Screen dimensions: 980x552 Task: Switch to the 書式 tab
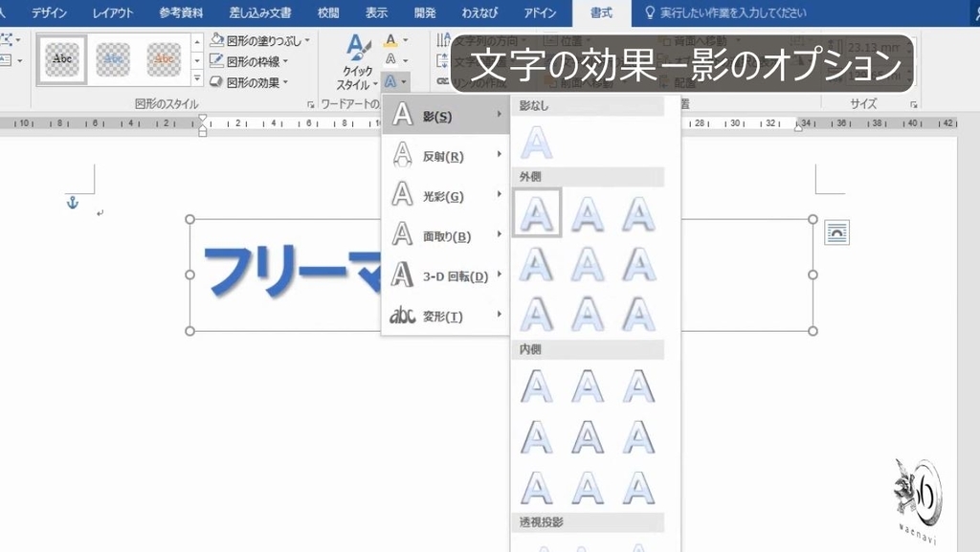point(601,12)
